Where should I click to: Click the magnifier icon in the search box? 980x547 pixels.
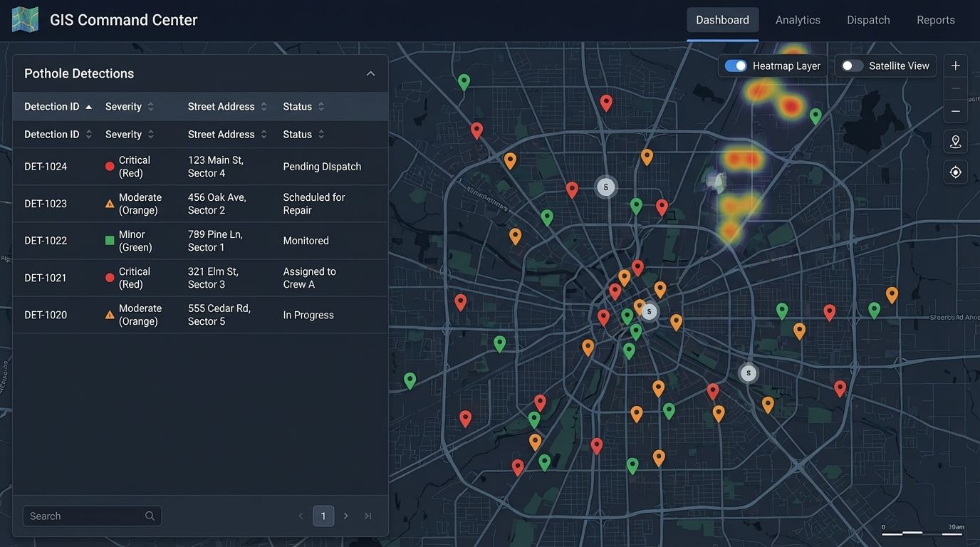pos(150,515)
